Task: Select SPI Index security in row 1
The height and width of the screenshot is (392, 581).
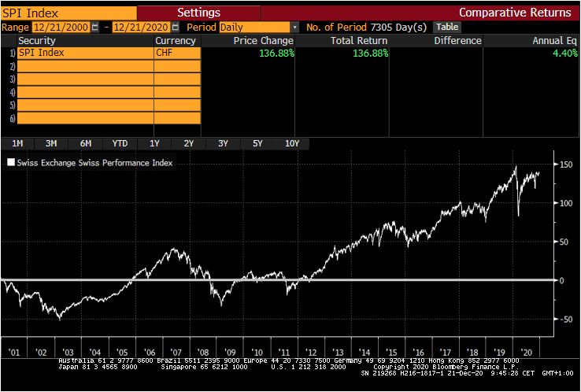Action: tap(85, 53)
